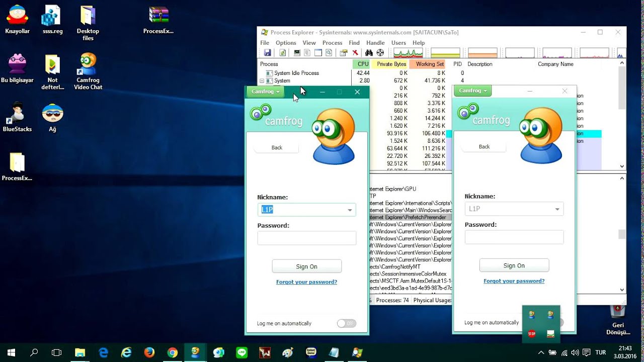The image size is (644, 362).
Task: Click Back button in front Camfrog window
Action: click(x=277, y=147)
